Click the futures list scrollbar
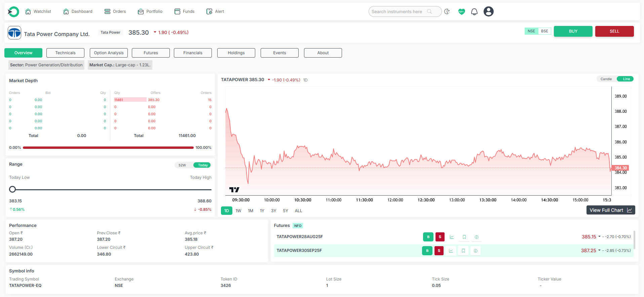The image size is (644, 297). (x=634, y=240)
